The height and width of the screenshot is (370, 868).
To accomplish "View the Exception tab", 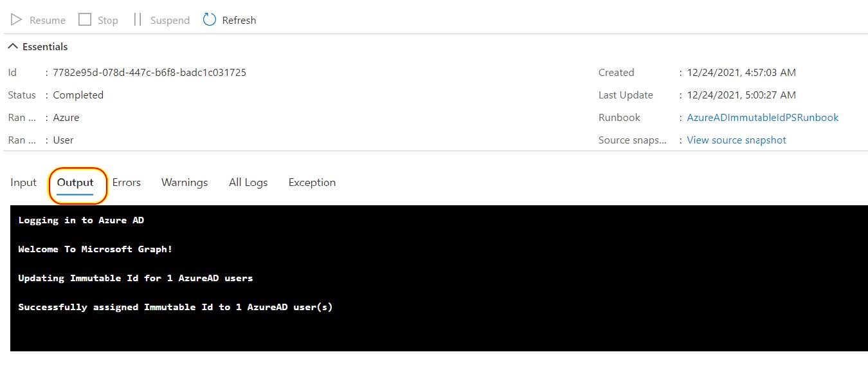I will click(312, 183).
